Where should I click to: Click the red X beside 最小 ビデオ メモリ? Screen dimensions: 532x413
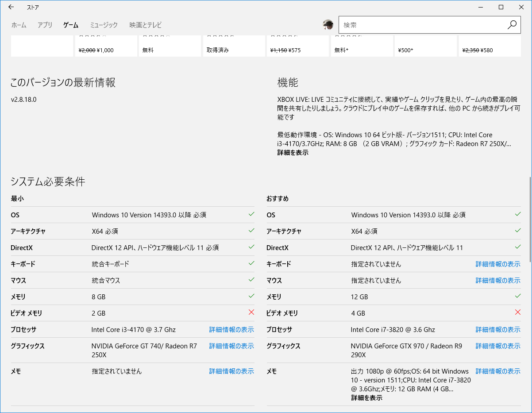tap(251, 313)
